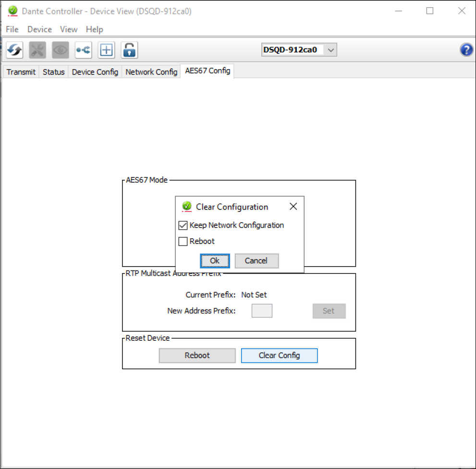Switch to the Transmit tab
The image size is (476, 469).
coord(21,72)
